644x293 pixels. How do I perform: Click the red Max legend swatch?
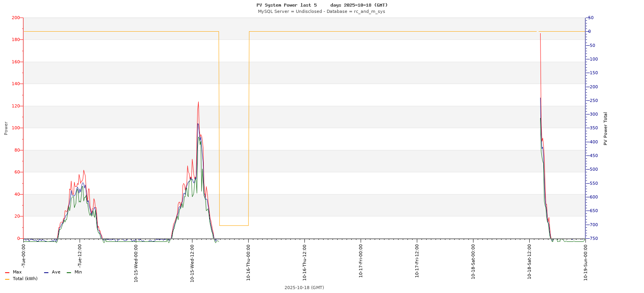tap(7, 272)
